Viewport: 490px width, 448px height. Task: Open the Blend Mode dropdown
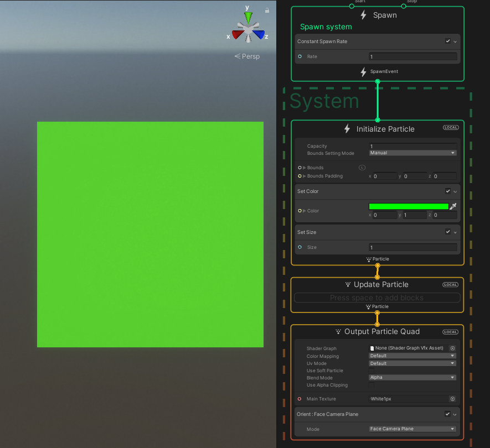click(412, 377)
